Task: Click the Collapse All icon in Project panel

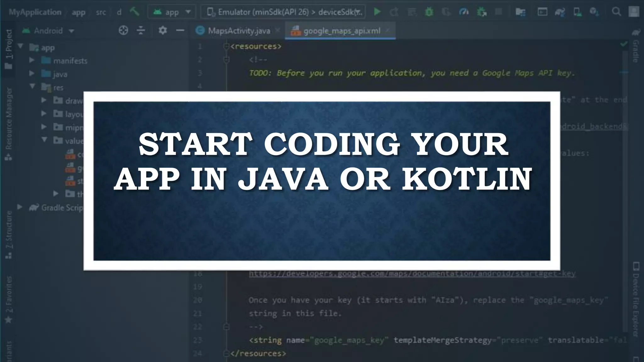Action: pos(141,30)
